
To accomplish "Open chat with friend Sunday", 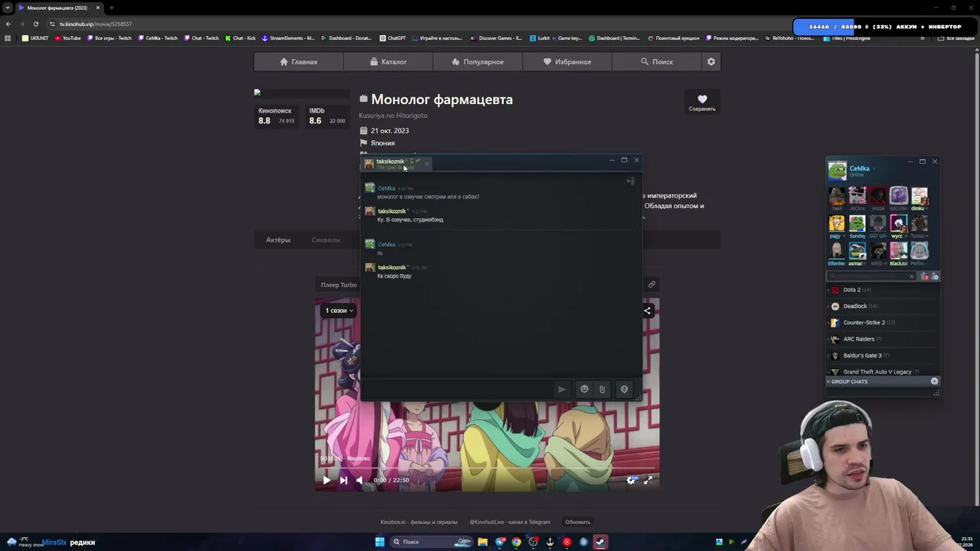I will [x=857, y=226].
